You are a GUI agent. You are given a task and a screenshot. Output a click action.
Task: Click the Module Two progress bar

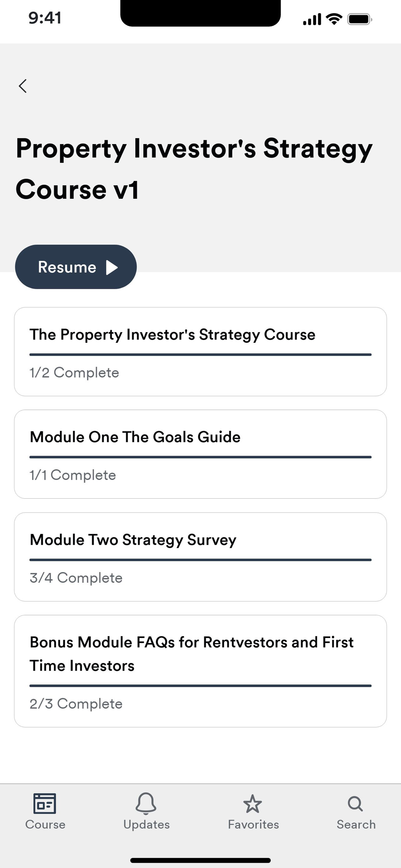point(200,560)
